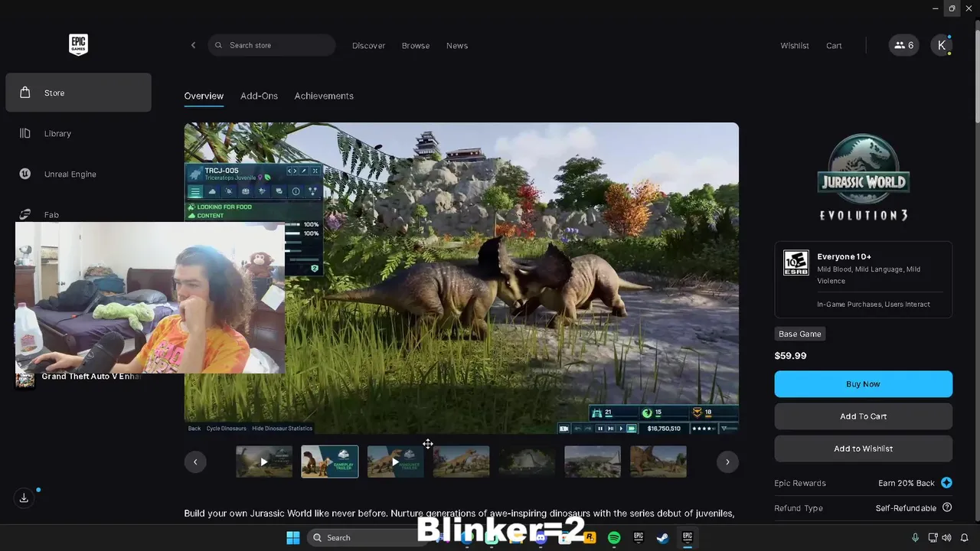
Task: Open the Discover page
Action: 368,45
